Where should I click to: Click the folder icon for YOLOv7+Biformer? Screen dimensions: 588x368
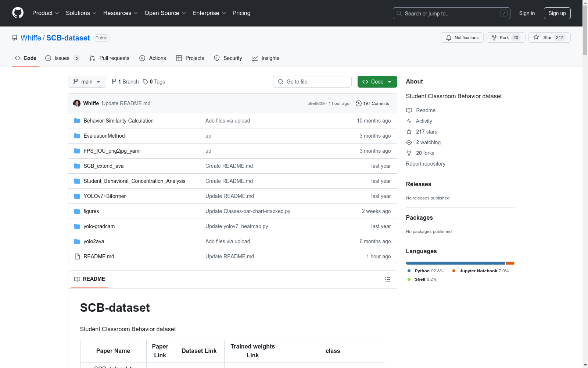[x=77, y=196]
